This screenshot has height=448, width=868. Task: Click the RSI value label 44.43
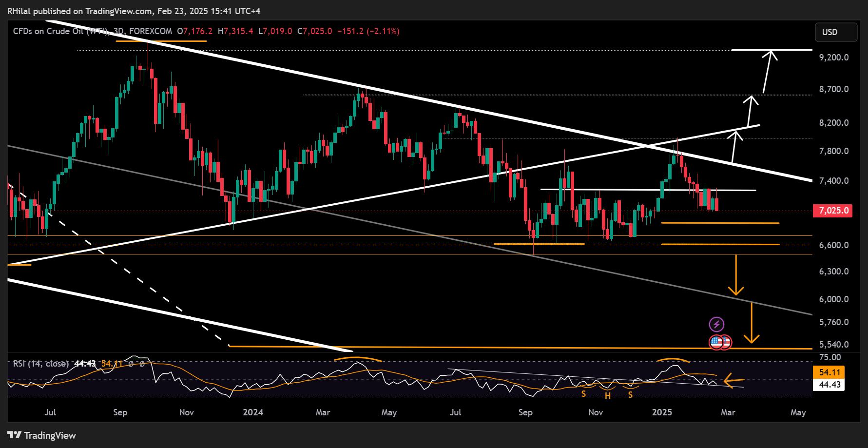pyautogui.click(x=829, y=385)
